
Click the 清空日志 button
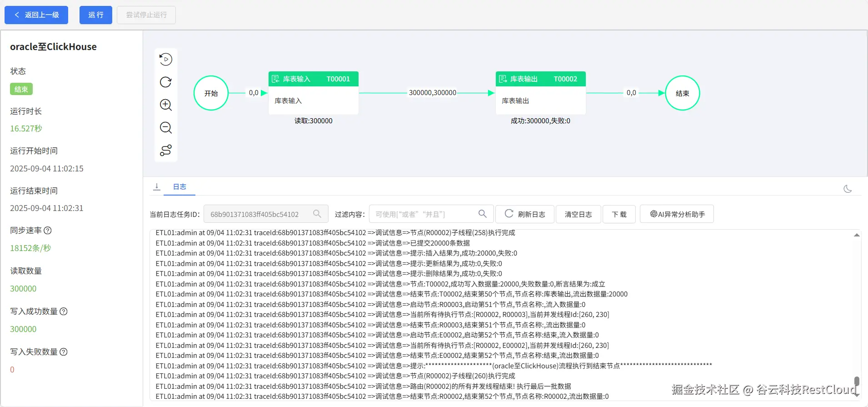coord(579,214)
